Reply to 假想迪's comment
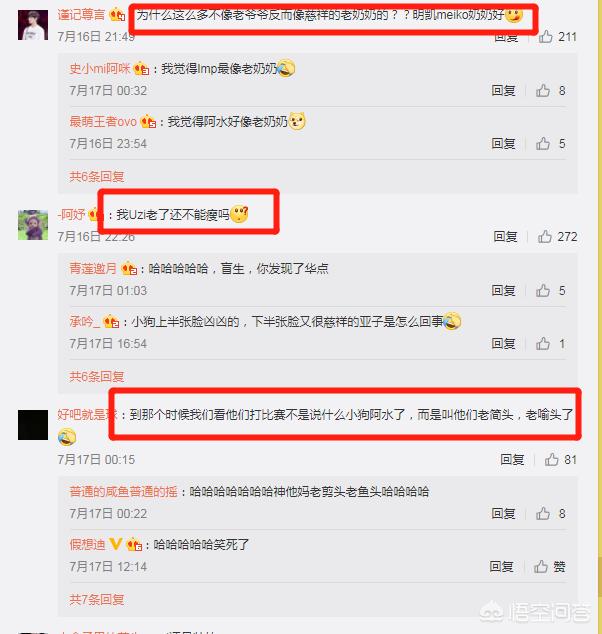The image size is (602, 634). [501, 566]
